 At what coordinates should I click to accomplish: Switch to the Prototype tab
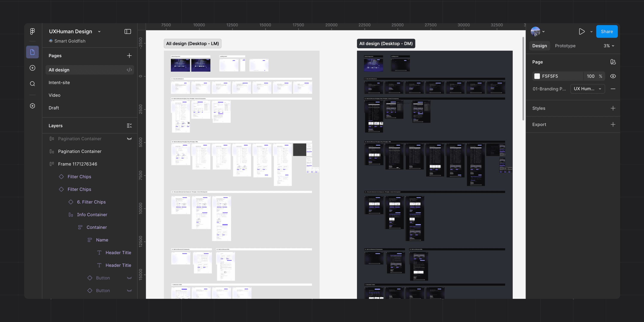coord(565,46)
